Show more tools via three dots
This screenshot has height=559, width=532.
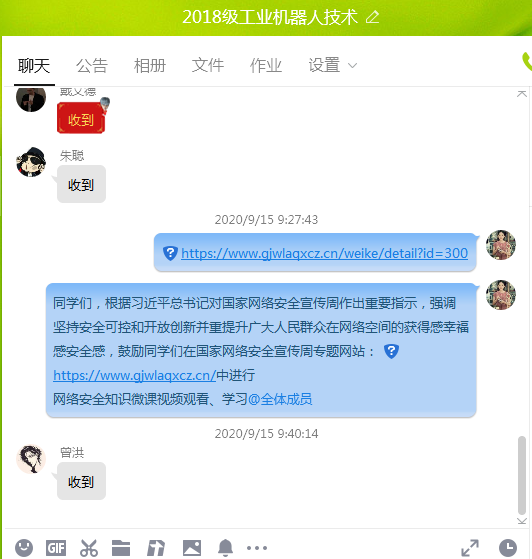[x=257, y=548]
